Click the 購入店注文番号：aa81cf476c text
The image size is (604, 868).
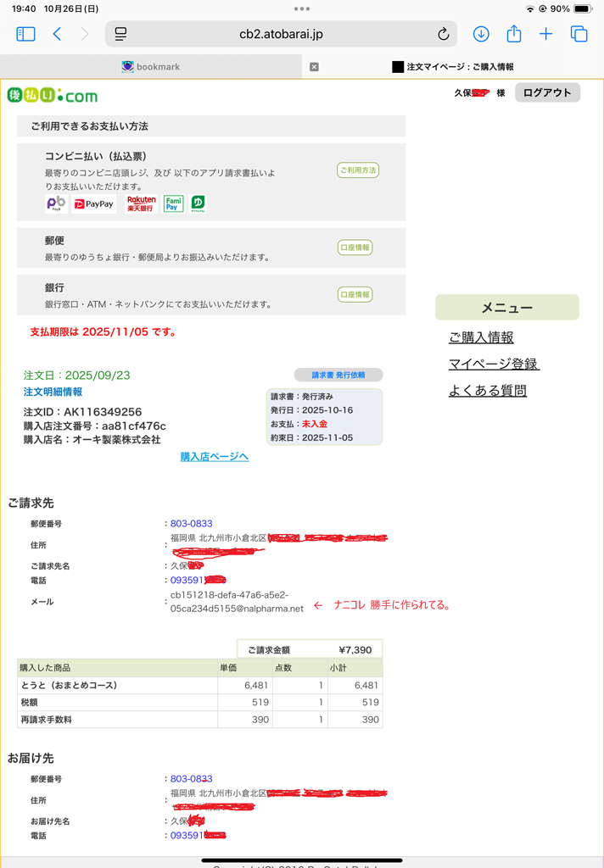coord(95,426)
